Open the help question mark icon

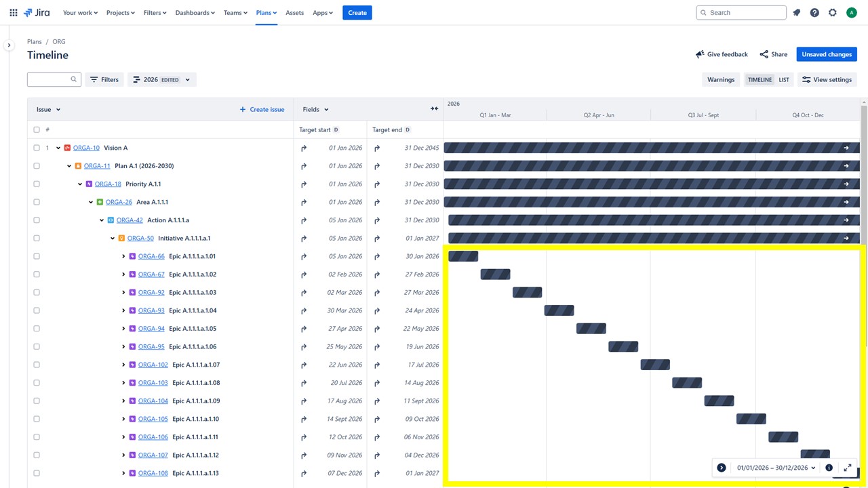(x=814, y=13)
